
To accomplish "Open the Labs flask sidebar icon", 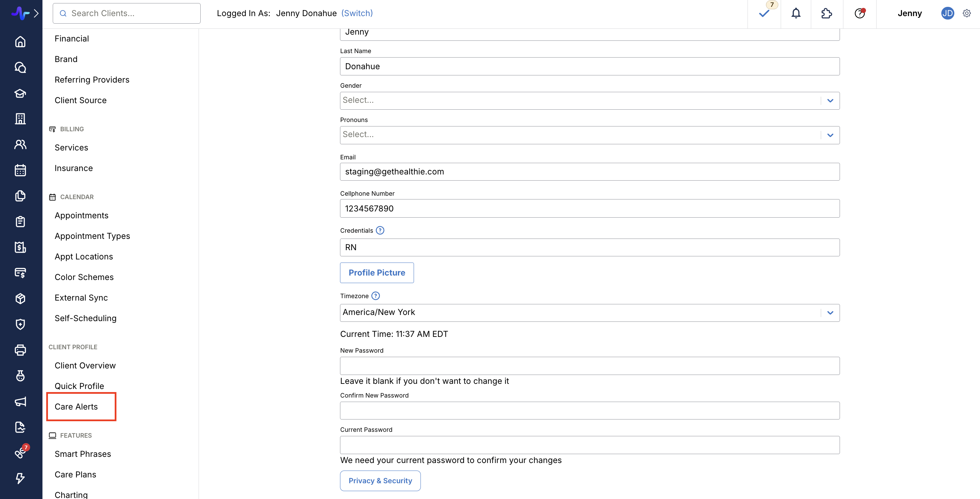I will coord(20,376).
